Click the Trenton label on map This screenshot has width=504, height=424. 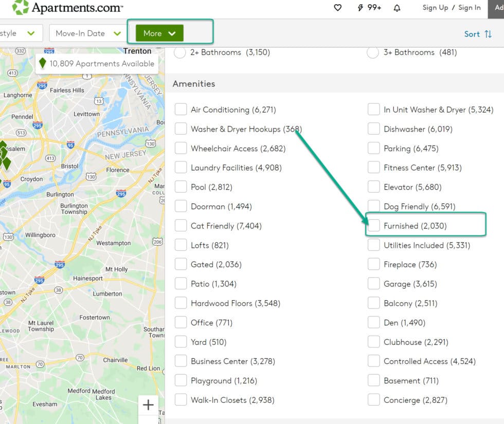pos(137,51)
